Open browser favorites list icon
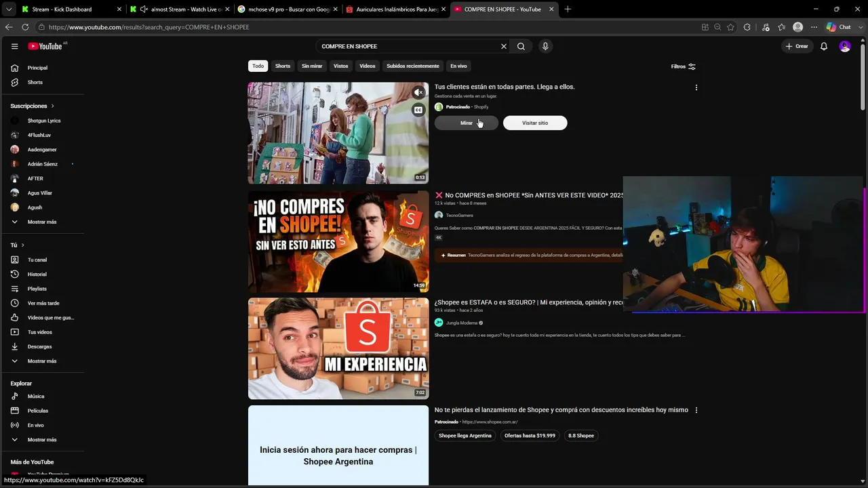The image size is (868, 488). coord(782,27)
